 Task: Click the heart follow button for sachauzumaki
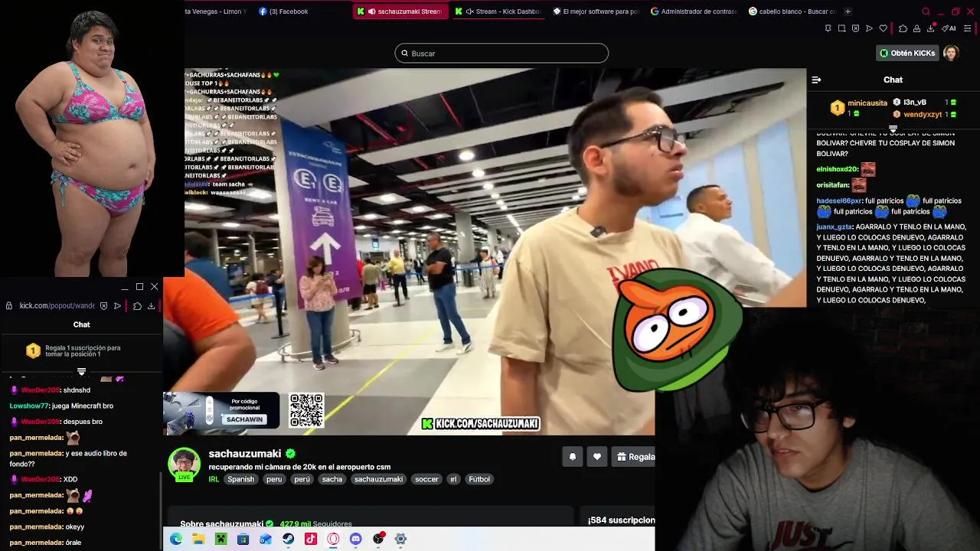[597, 457]
